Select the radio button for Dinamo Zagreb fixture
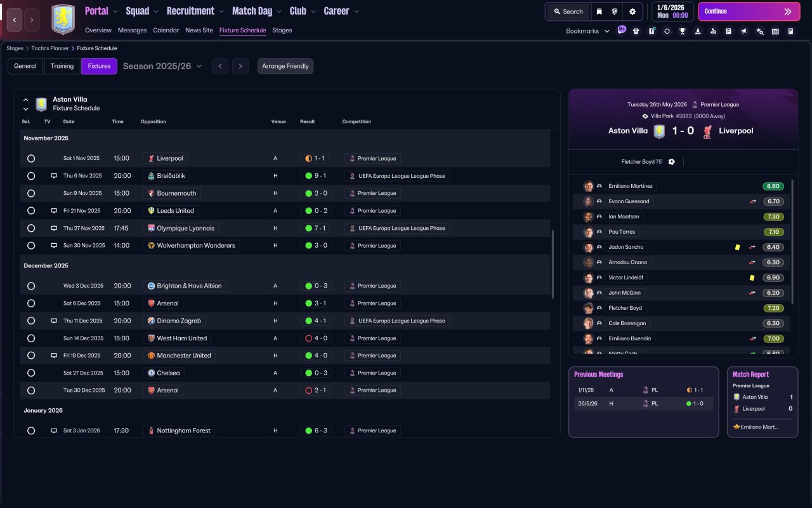 point(31,321)
